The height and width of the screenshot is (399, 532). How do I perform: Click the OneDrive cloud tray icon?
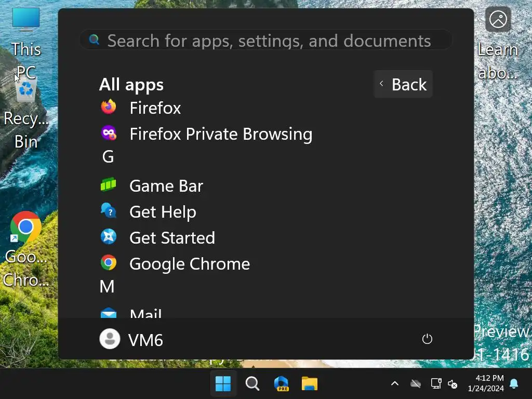point(415,384)
